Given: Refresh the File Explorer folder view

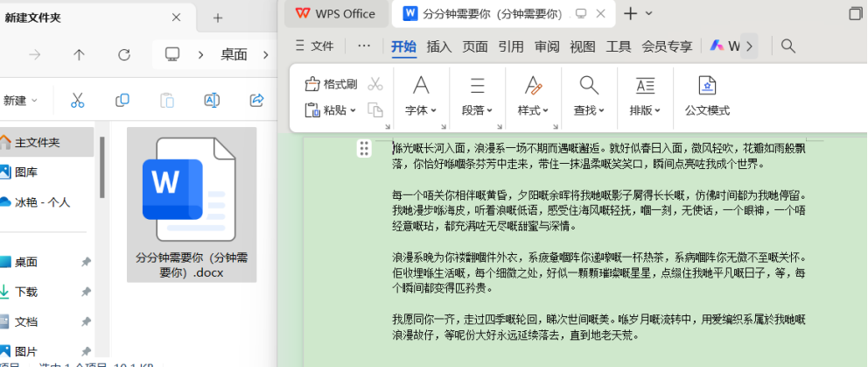Looking at the screenshot, I should pyautogui.click(x=124, y=54).
